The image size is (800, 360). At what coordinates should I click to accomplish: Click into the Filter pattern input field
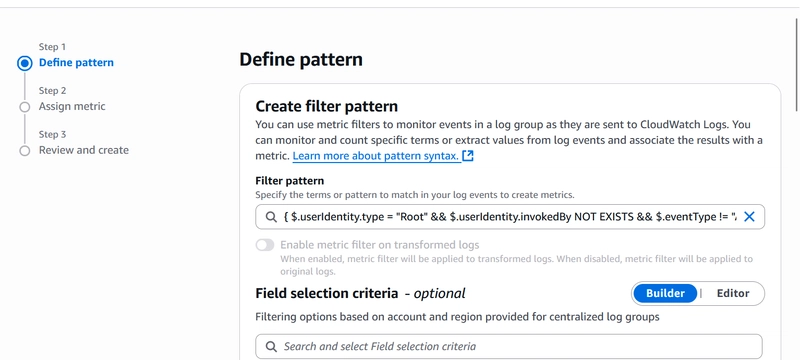coord(510,217)
